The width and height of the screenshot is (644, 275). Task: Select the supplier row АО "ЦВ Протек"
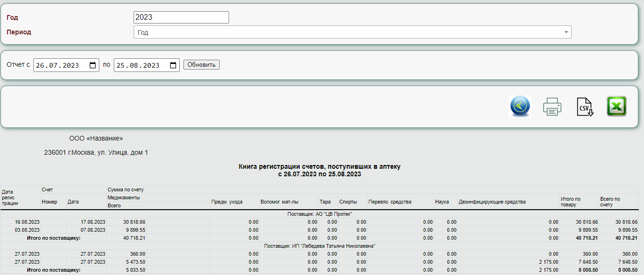319,214
